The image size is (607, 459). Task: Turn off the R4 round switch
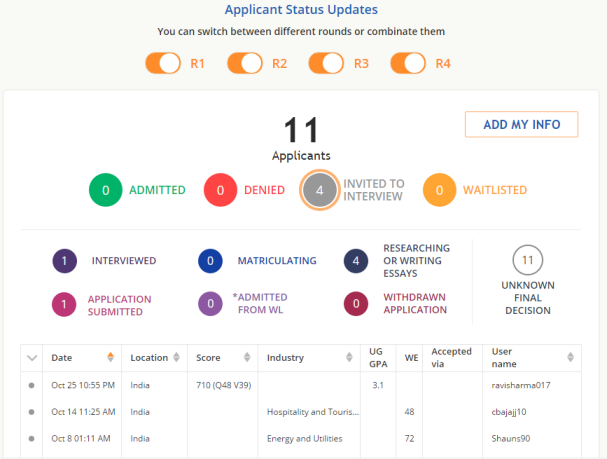(408, 64)
